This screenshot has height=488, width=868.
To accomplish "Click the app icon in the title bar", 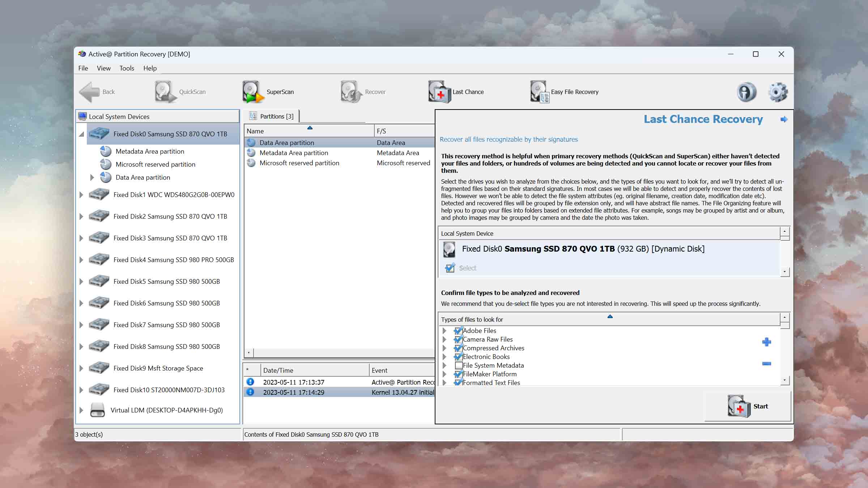I will tap(82, 54).
